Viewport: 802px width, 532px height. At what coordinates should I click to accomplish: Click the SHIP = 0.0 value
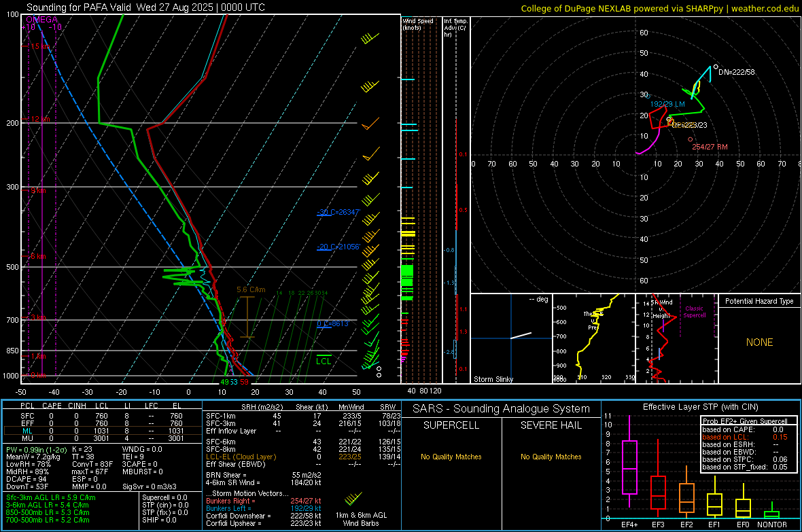(159, 520)
